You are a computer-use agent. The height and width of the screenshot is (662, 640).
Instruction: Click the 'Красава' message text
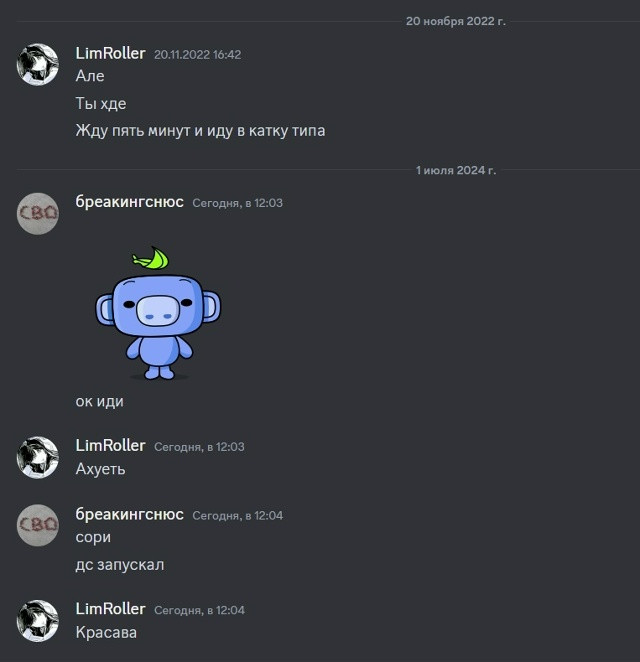pyautogui.click(x=106, y=632)
